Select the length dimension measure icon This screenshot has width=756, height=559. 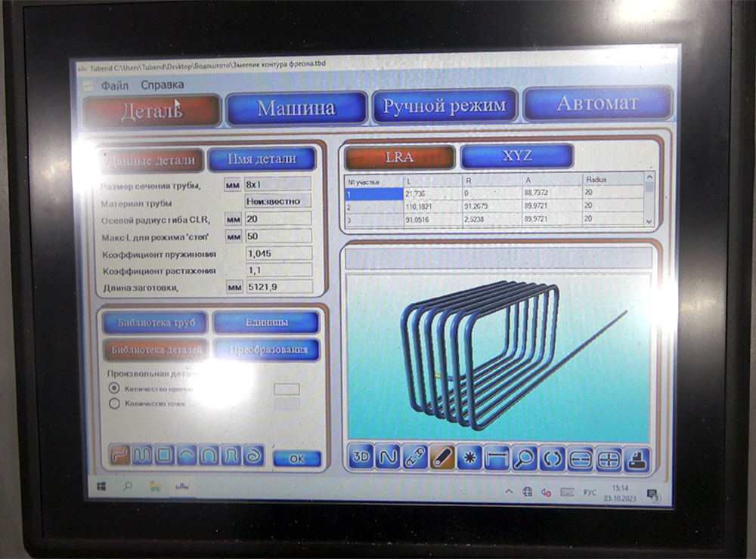point(497,458)
